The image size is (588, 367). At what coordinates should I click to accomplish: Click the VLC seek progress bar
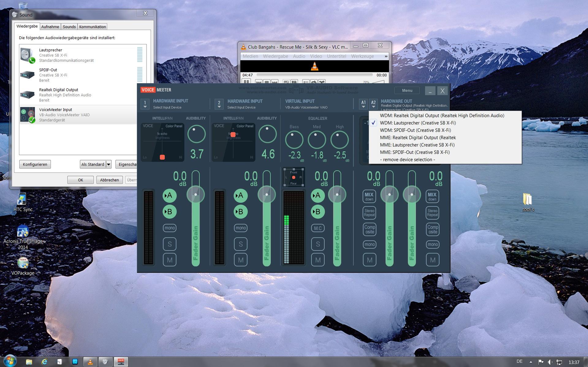(x=314, y=75)
